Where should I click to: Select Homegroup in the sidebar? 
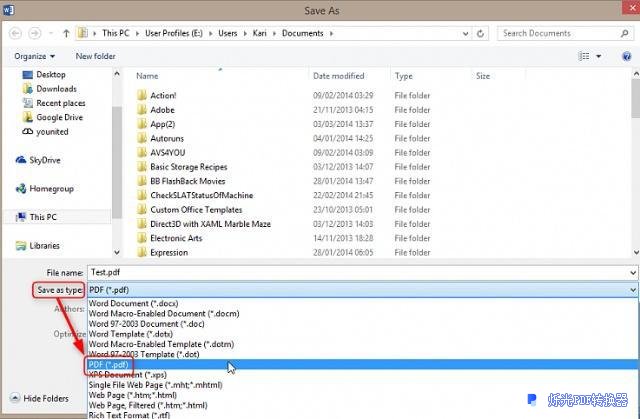pos(50,188)
